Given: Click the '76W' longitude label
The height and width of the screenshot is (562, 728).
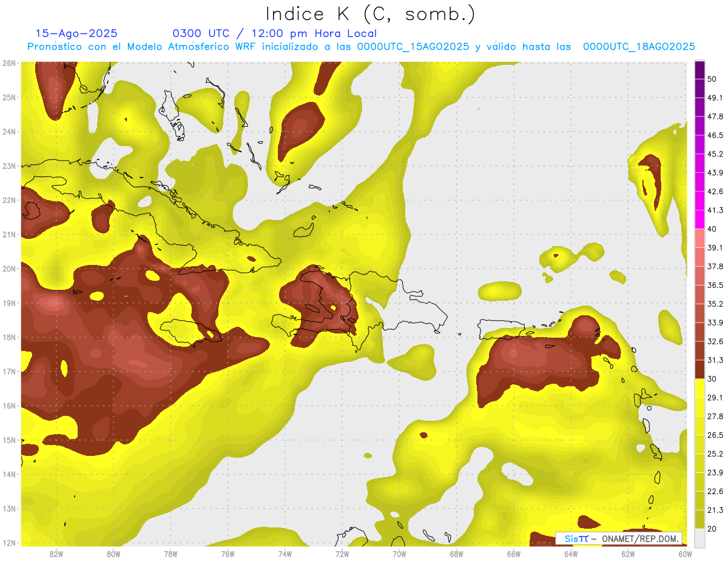Looking at the screenshot, I should click(227, 554).
